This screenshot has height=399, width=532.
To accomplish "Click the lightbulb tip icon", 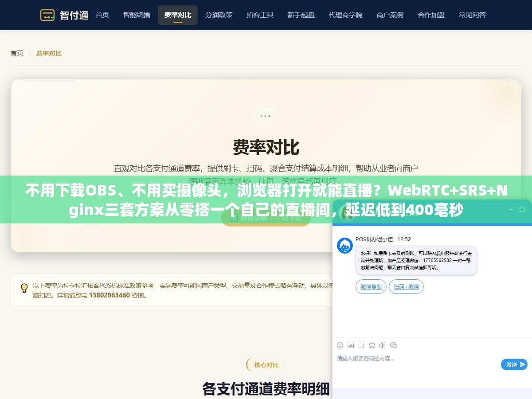I will point(24,288).
